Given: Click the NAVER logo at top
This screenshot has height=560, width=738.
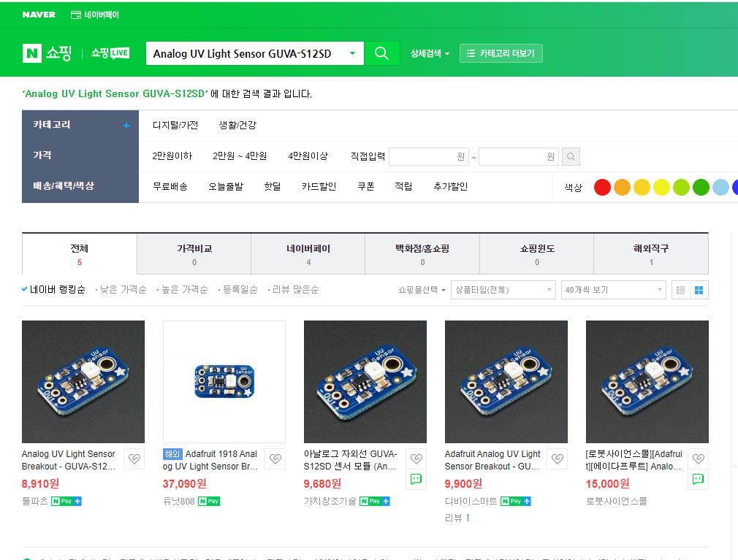Looking at the screenshot, I should (x=39, y=15).
